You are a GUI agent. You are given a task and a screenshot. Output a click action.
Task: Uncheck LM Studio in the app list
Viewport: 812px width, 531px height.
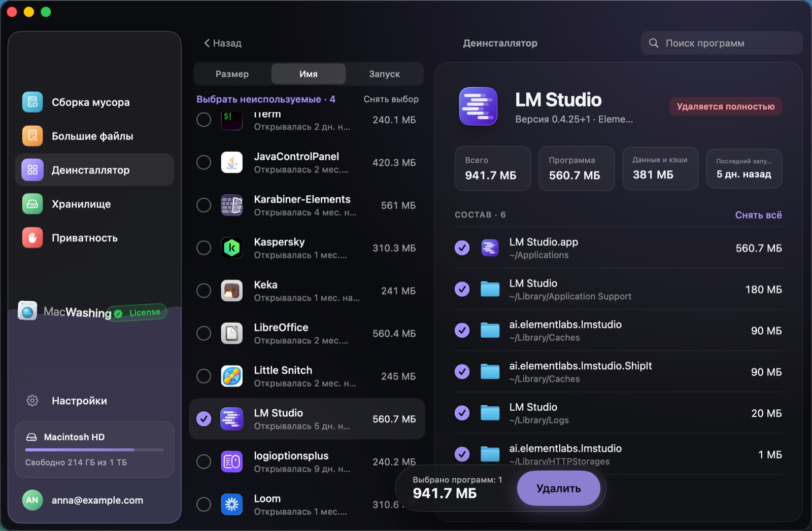click(204, 418)
